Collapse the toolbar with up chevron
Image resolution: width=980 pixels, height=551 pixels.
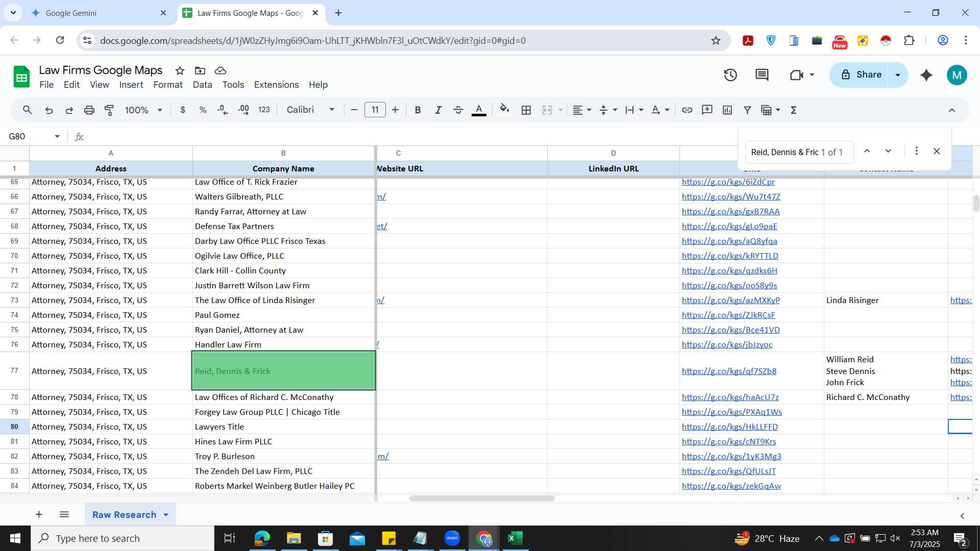[x=952, y=110]
